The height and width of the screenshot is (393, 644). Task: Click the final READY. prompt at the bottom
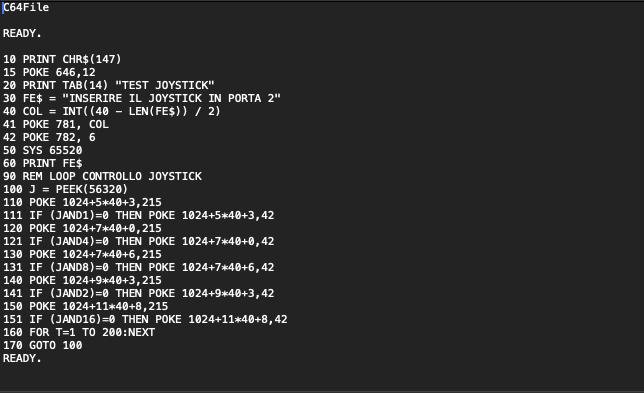22,359
